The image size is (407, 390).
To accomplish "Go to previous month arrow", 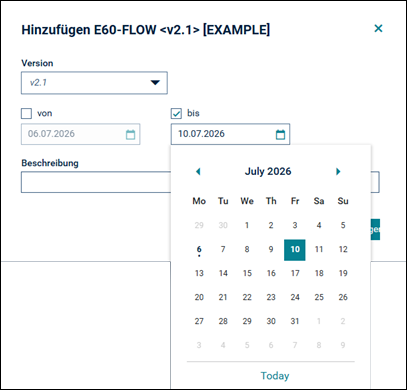I will [x=198, y=171].
